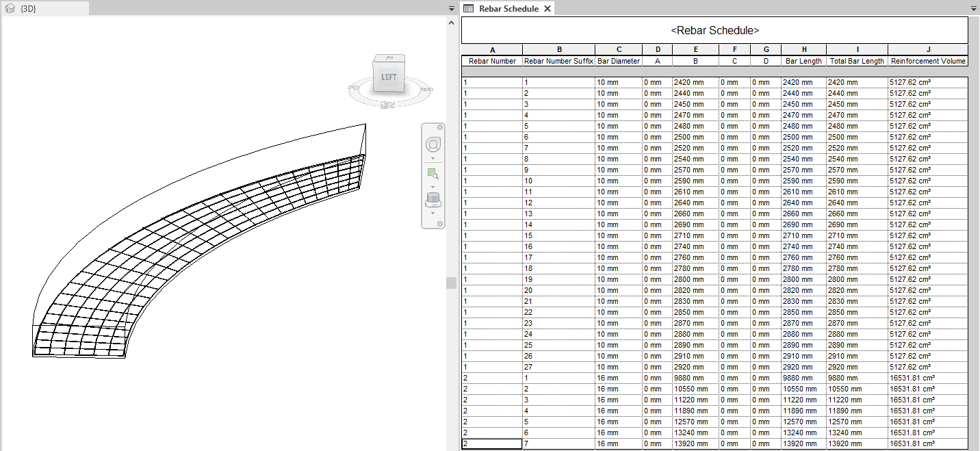
Task: Select the <Rebar Schedule> title cell
Action: coord(714,31)
